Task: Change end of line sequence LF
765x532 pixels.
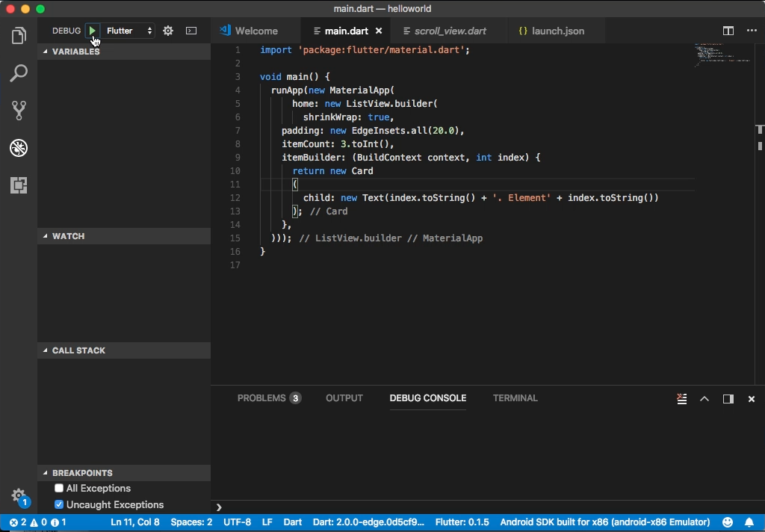Action: [x=267, y=522]
